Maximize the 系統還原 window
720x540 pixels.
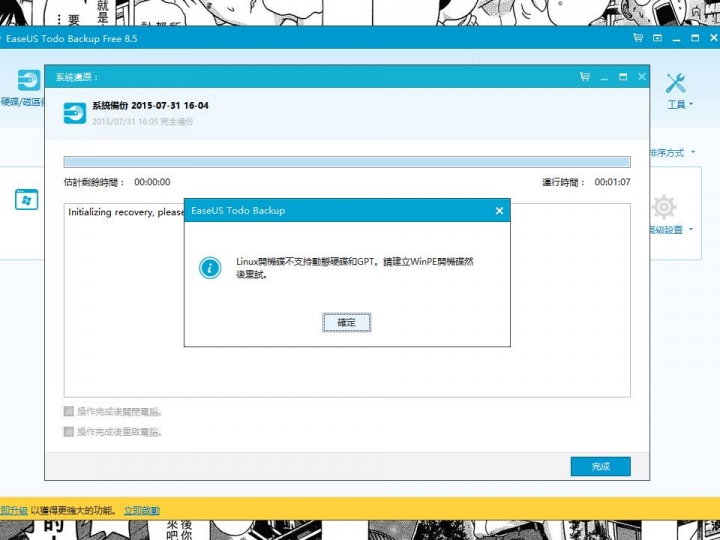tap(623, 77)
